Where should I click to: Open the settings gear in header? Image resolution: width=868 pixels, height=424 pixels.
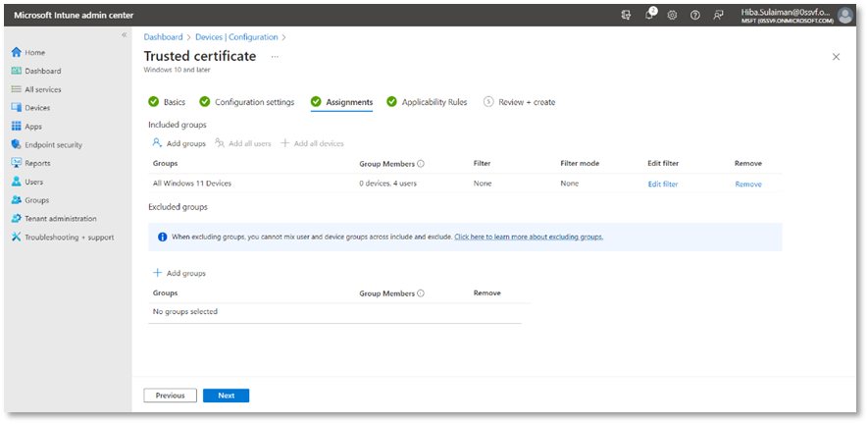(x=673, y=15)
